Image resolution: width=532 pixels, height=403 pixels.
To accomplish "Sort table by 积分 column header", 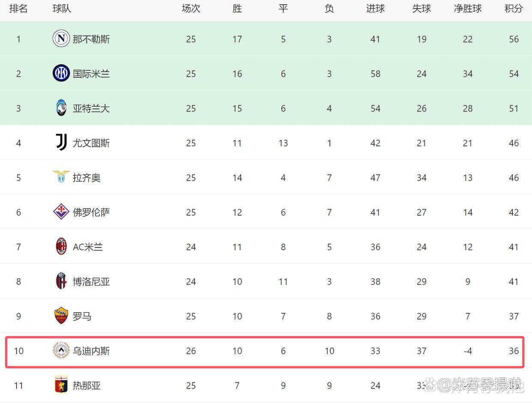I will 514,9.
